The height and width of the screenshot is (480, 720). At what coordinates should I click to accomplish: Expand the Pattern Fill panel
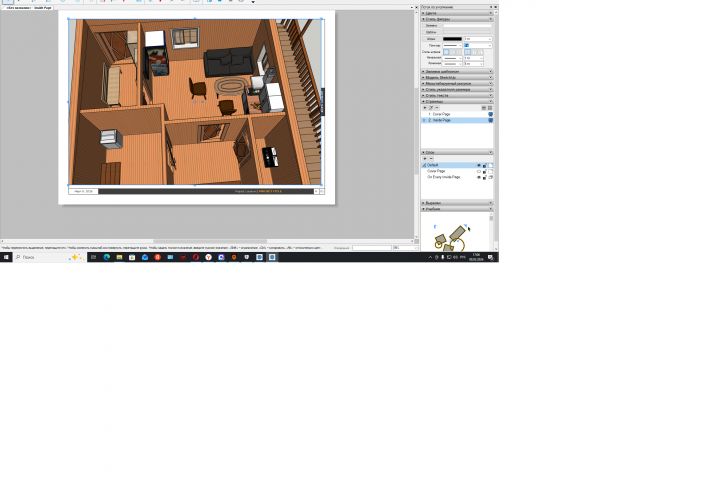click(457, 72)
